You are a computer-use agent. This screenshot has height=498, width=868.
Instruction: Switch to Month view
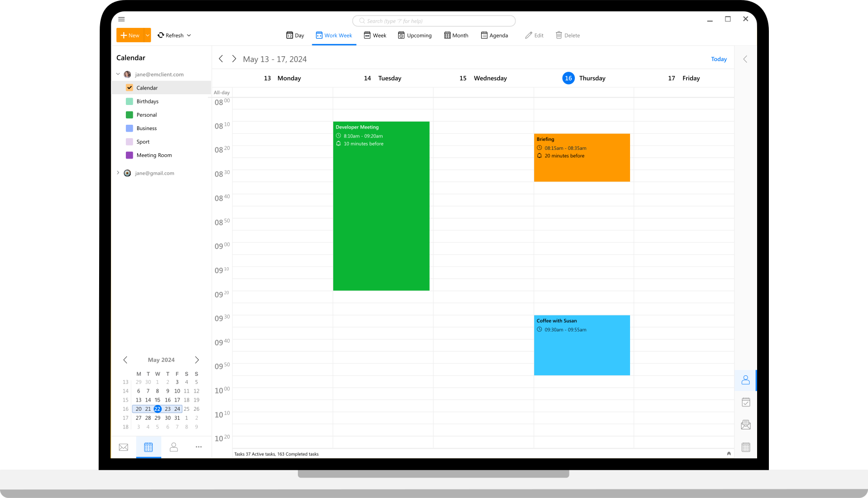tap(456, 35)
